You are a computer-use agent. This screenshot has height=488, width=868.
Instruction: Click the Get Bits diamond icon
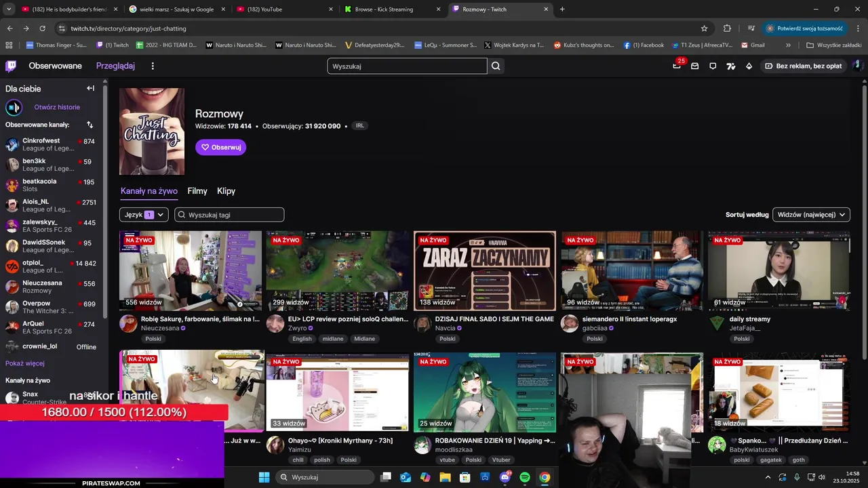[749, 66]
